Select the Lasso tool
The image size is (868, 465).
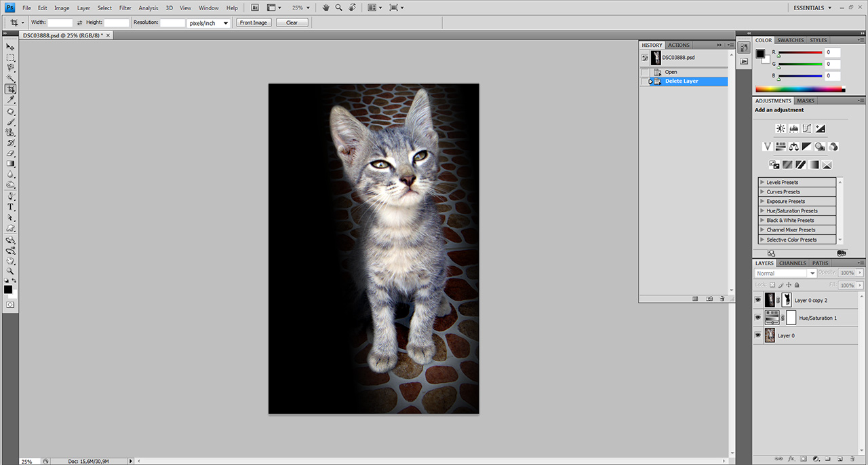click(x=11, y=68)
